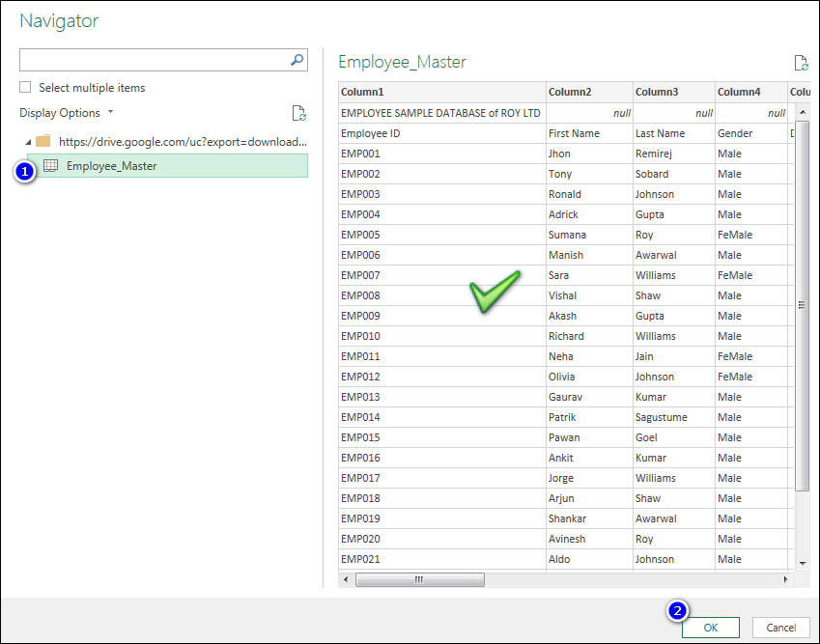The height and width of the screenshot is (644, 820).
Task: Click the folder icon for the drive.google.com source
Action: [x=42, y=141]
